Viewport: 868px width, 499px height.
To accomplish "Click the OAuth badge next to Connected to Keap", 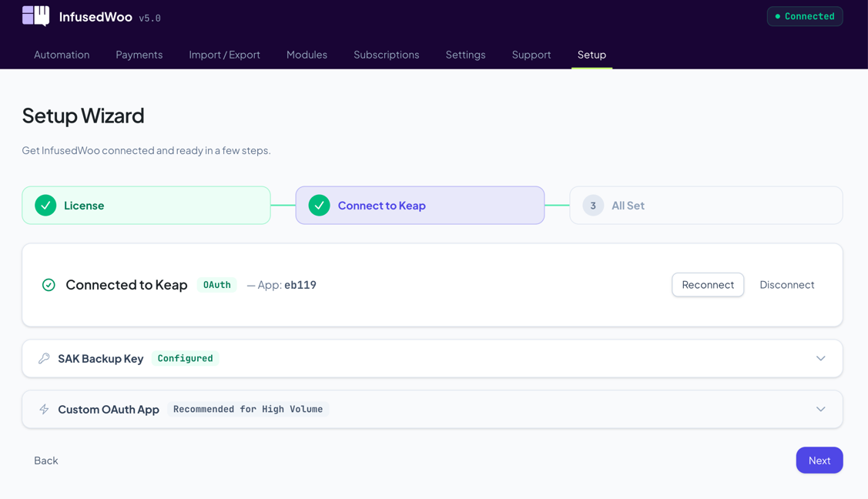I will point(216,284).
